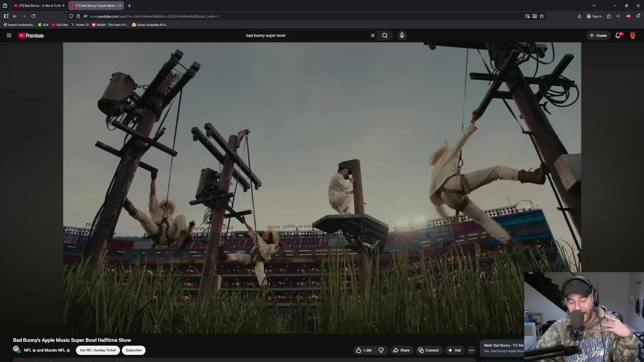This screenshot has width=644, height=362.
Task: Click Get NFL Sunday Ticket
Action: point(98,350)
